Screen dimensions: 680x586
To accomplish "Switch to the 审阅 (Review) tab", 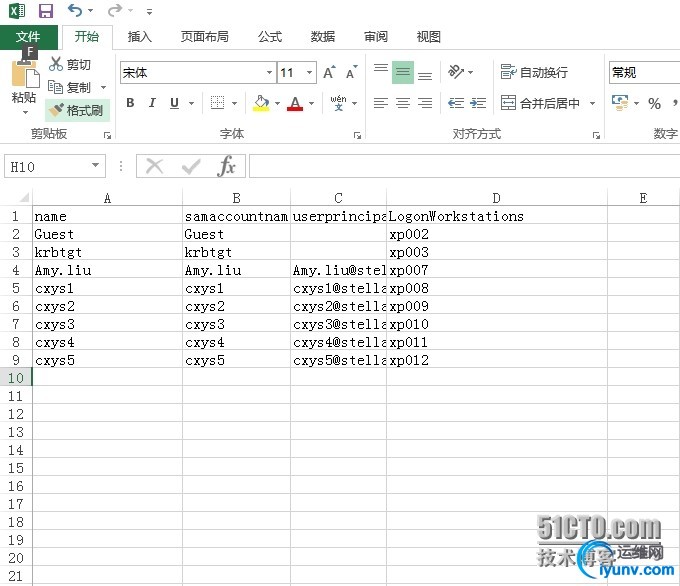I will [x=376, y=37].
